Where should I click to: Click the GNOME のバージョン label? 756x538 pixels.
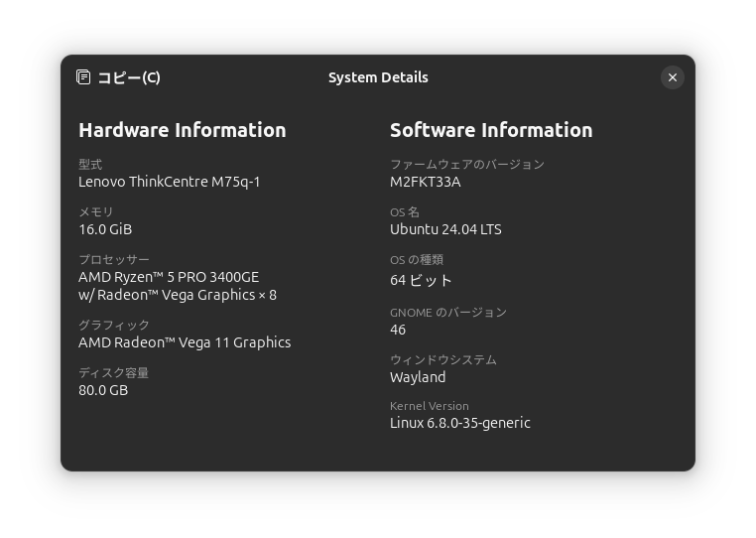[448, 313]
